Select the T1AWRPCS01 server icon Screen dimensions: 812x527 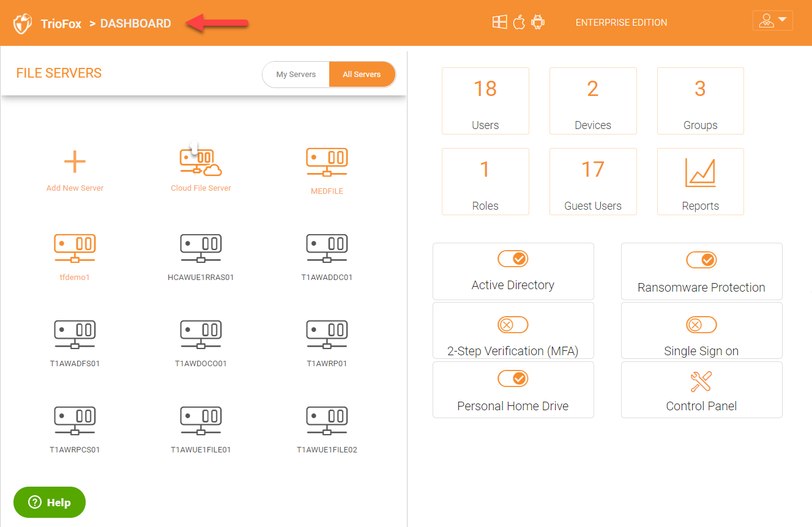75,421
